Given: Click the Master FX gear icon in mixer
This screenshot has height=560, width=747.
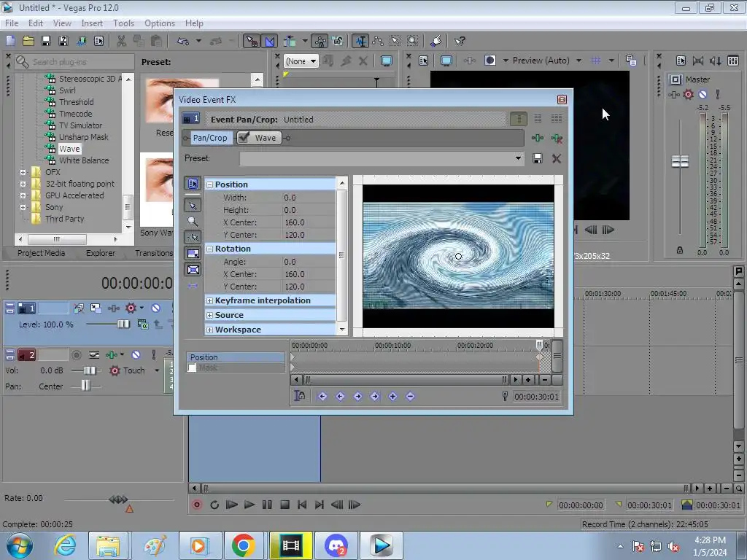Looking at the screenshot, I should coord(688,94).
